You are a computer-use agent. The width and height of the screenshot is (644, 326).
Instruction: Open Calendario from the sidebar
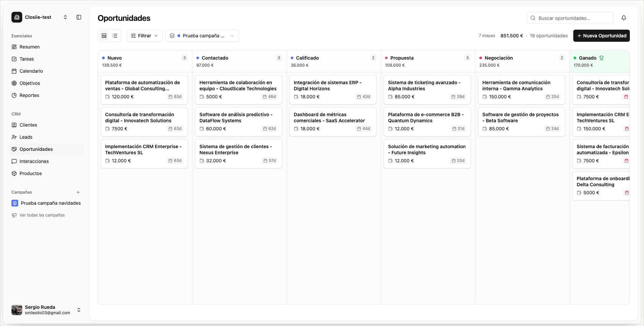(x=31, y=71)
